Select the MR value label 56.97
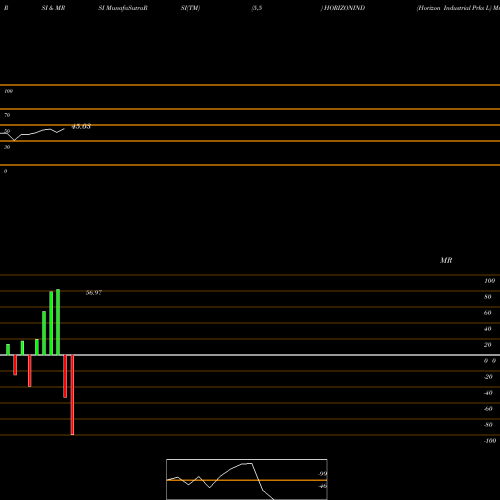This screenshot has height=500, width=500. (94, 293)
